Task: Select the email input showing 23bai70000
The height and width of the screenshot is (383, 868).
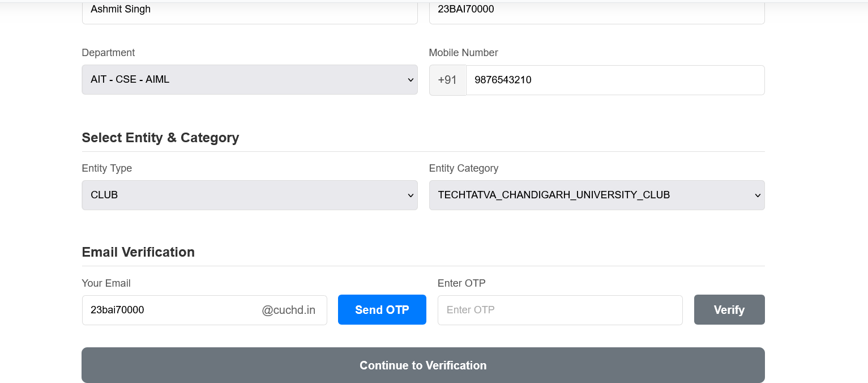Action: pos(170,310)
